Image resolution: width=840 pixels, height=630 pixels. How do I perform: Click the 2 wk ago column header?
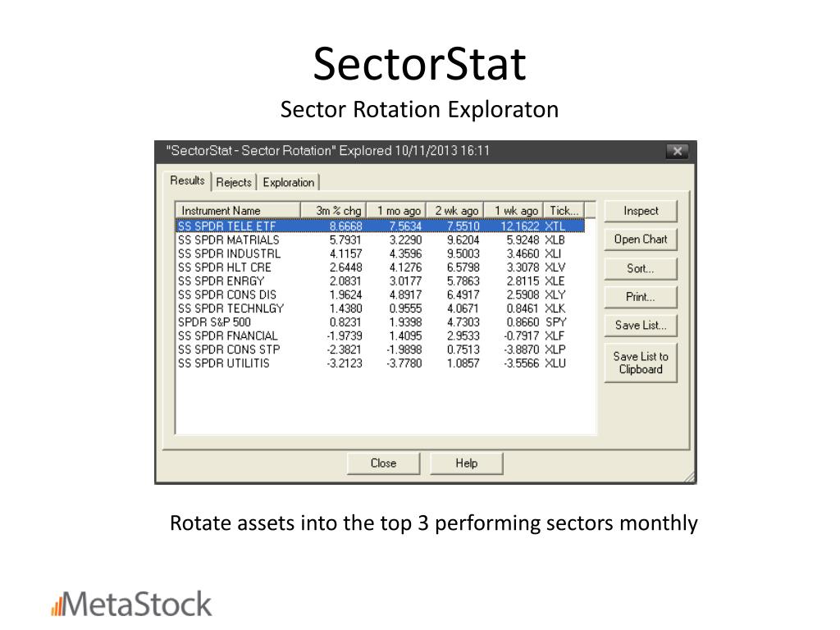(x=455, y=211)
